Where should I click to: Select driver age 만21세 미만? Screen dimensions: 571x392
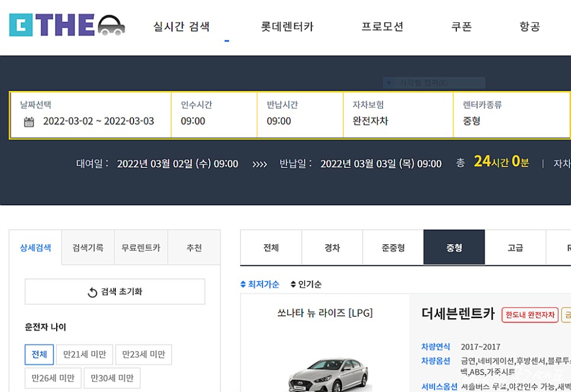[85, 355]
